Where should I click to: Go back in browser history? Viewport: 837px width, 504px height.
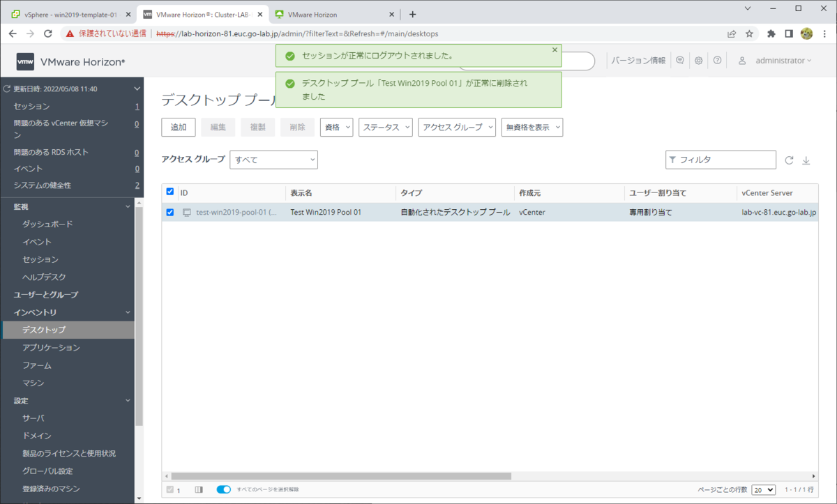13,33
